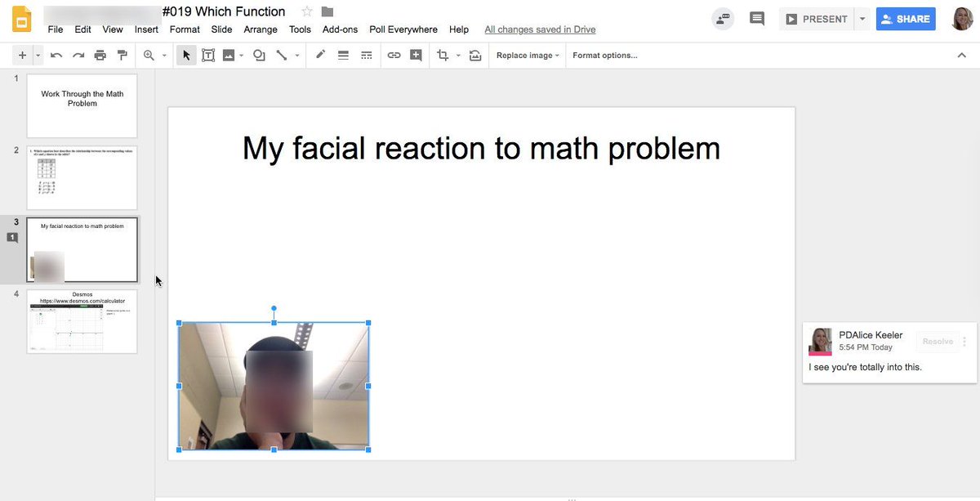This screenshot has height=501, width=980.
Task: Choose the shape tool
Action: (259, 55)
